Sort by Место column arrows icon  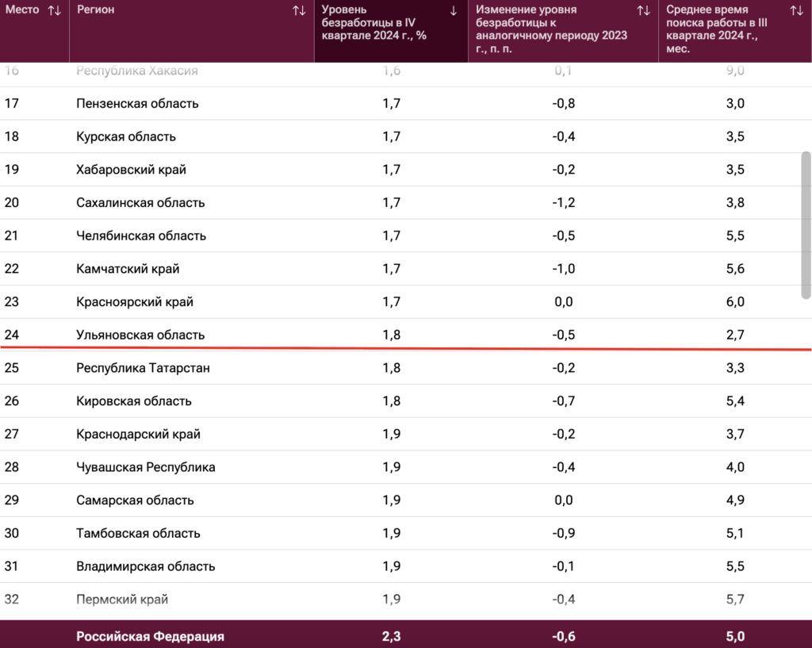[55, 10]
